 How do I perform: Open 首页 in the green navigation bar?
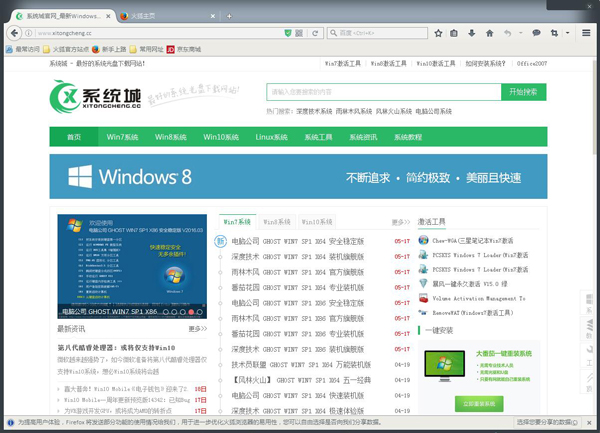74,137
